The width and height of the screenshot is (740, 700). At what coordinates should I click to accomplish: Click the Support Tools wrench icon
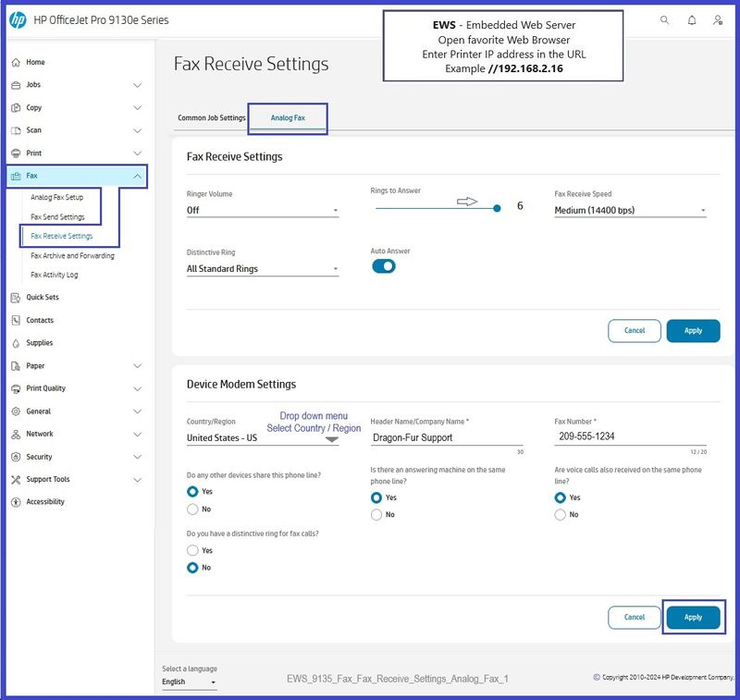point(16,480)
